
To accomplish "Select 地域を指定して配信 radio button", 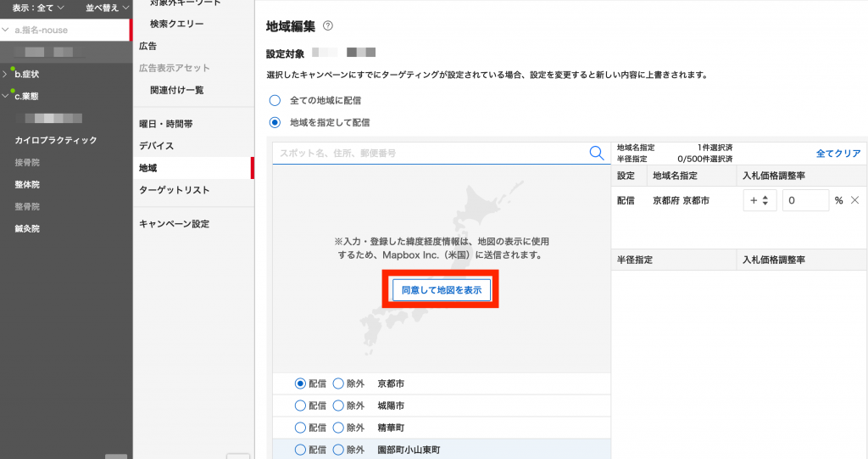I will pyautogui.click(x=275, y=122).
